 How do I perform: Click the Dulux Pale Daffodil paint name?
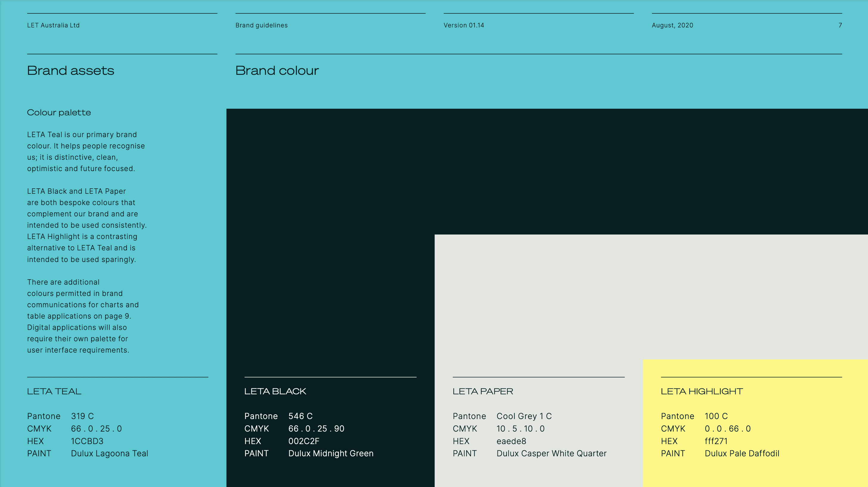(x=742, y=454)
